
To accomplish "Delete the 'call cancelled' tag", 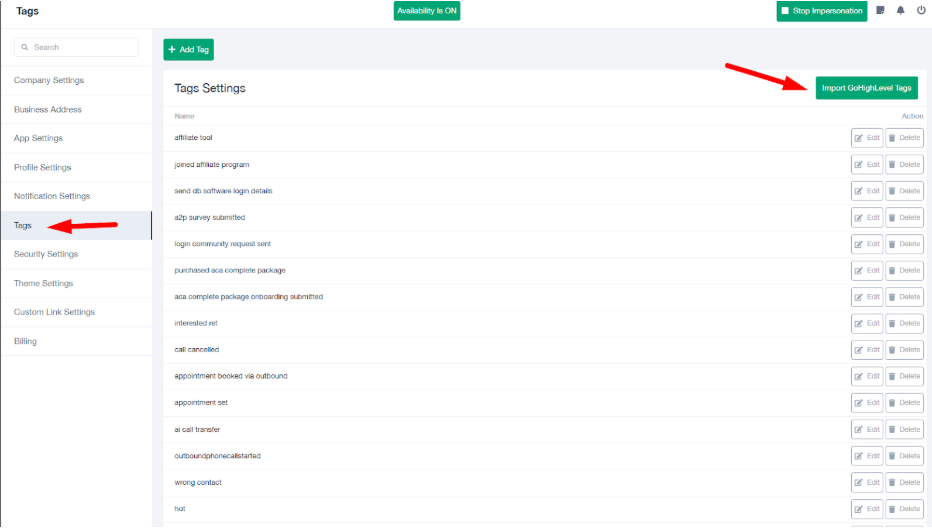I will coord(904,350).
